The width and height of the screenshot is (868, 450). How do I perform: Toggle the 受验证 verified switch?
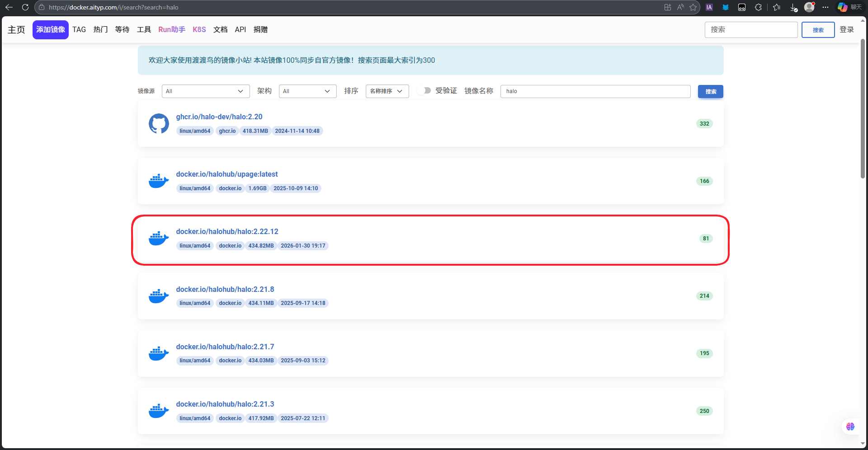click(x=424, y=91)
